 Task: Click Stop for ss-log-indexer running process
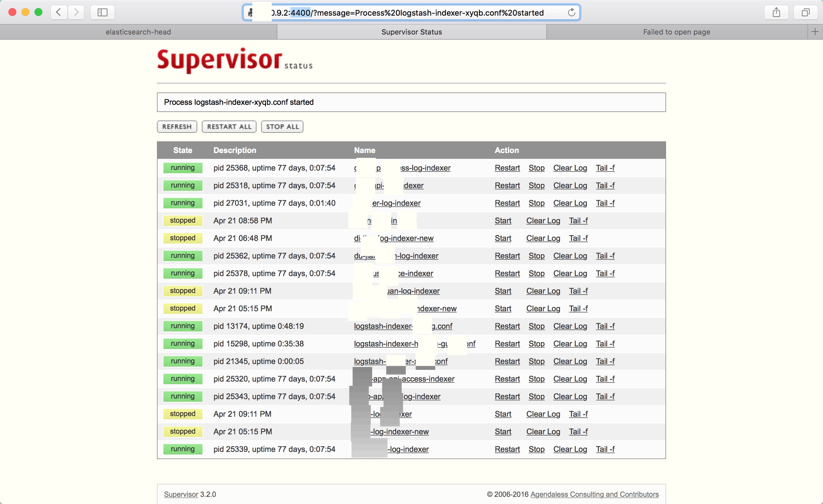tap(536, 168)
